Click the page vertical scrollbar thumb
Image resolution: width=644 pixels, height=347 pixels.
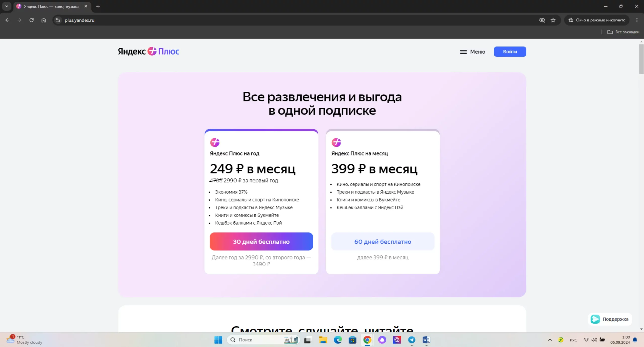[x=641, y=59]
